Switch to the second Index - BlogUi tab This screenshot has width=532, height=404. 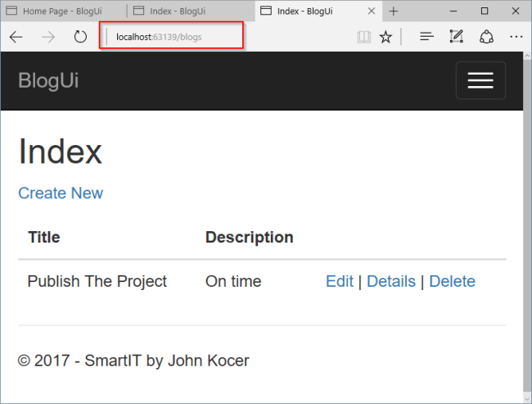pyautogui.click(x=191, y=11)
